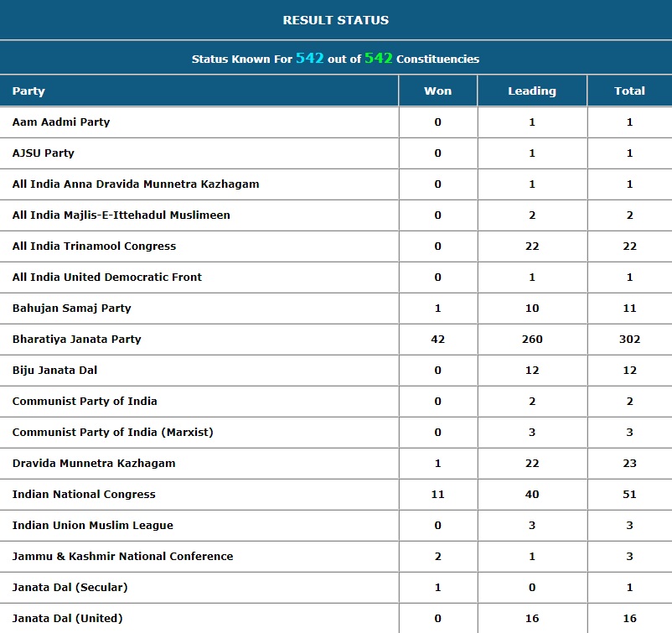This screenshot has width=672, height=633.
Task: Click Bahujan Samaj Party leading value 10
Action: (x=532, y=309)
